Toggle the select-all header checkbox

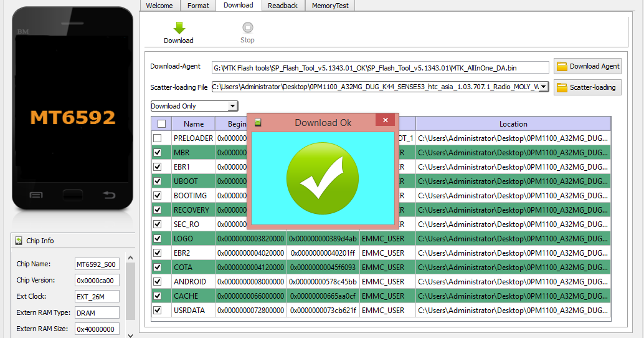[x=162, y=123]
